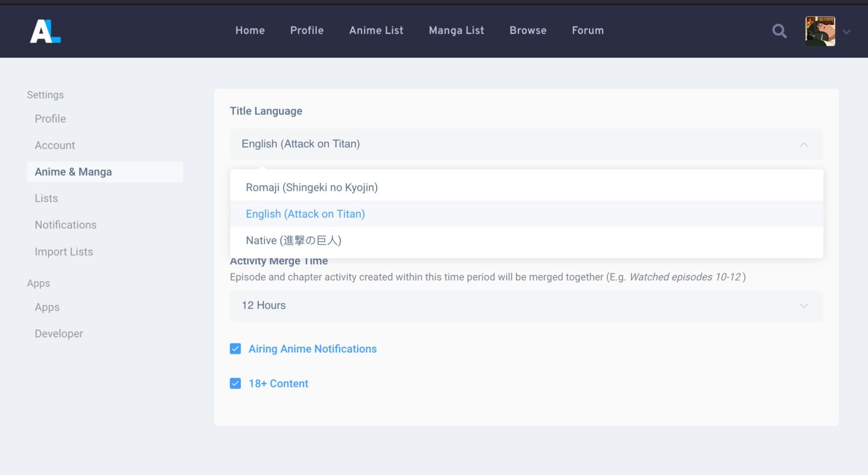Toggle the 18+ Content checkbox
Image resolution: width=868 pixels, height=475 pixels.
coord(236,384)
